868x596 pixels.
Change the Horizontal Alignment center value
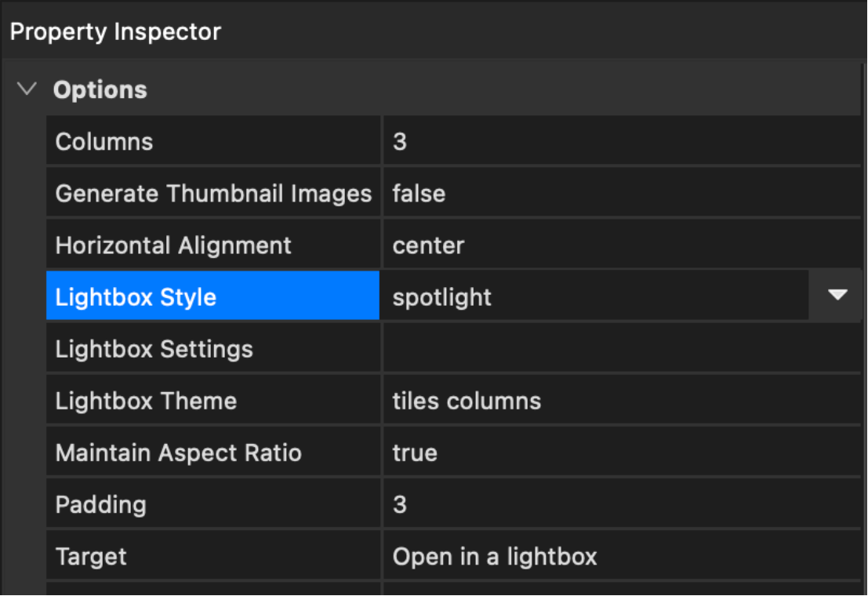(x=619, y=245)
